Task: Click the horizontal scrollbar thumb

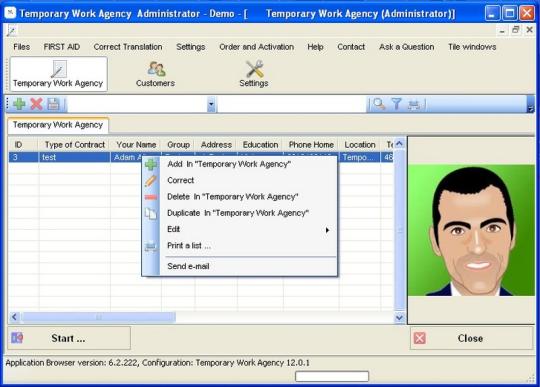Action: pyautogui.click(x=98, y=317)
